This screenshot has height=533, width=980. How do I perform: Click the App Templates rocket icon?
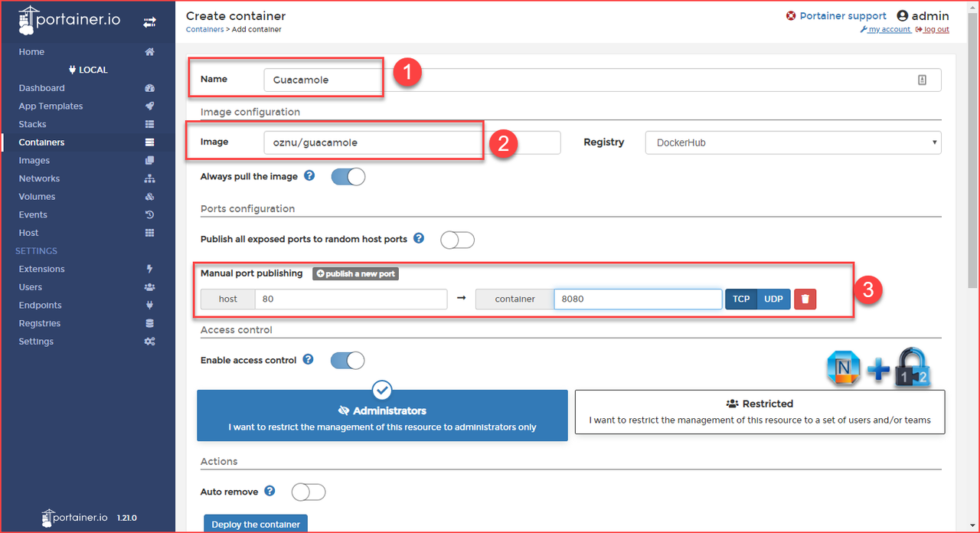pyautogui.click(x=150, y=106)
